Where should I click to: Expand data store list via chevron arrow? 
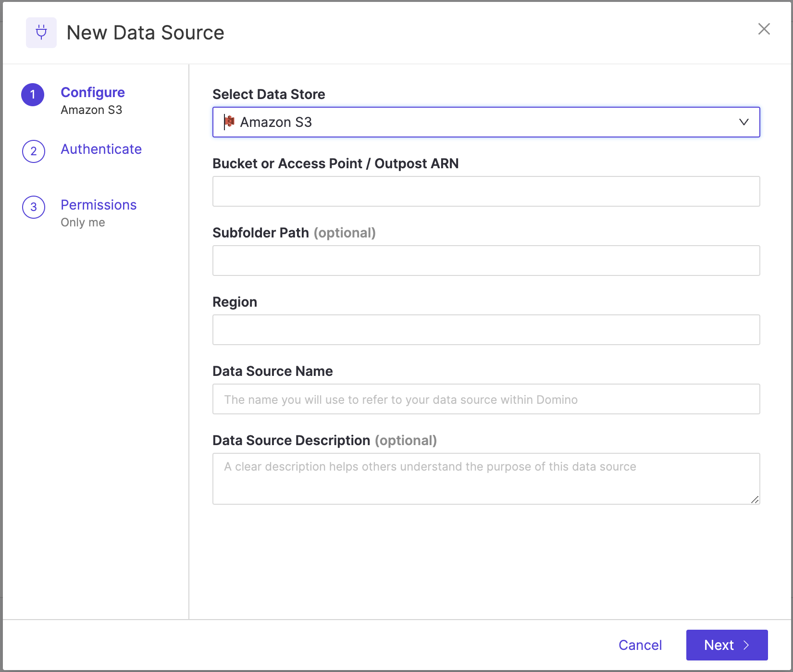pos(743,122)
